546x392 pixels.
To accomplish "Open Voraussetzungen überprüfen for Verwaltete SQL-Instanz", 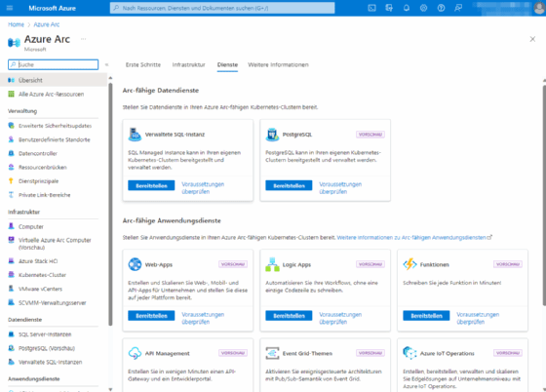I will pos(203,187).
